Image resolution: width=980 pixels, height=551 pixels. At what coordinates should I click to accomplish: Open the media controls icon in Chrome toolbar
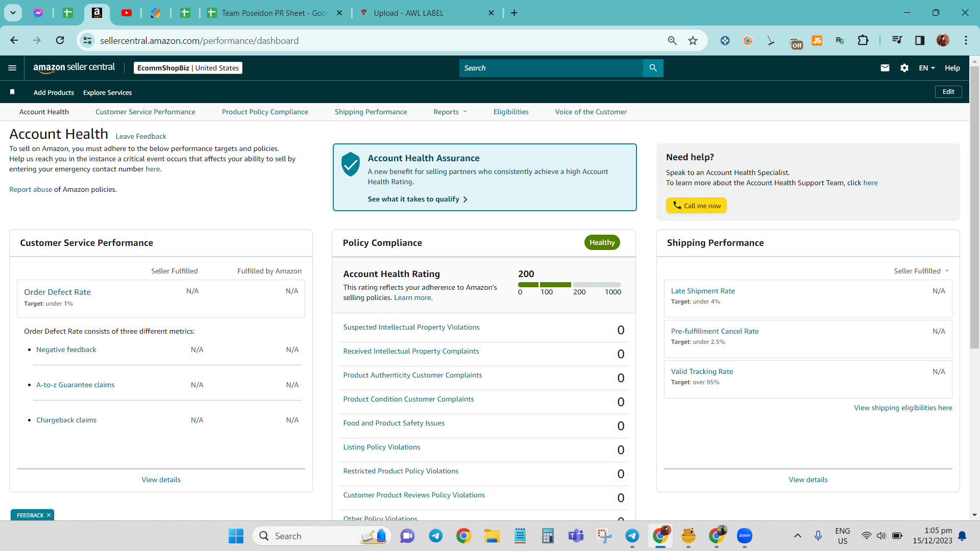click(x=897, y=40)
